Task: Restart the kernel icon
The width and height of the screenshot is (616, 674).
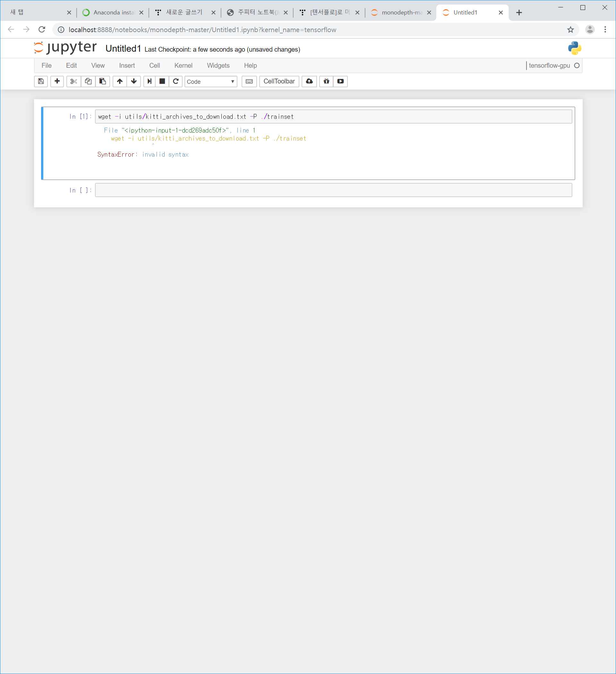Action: coord(176,81)
